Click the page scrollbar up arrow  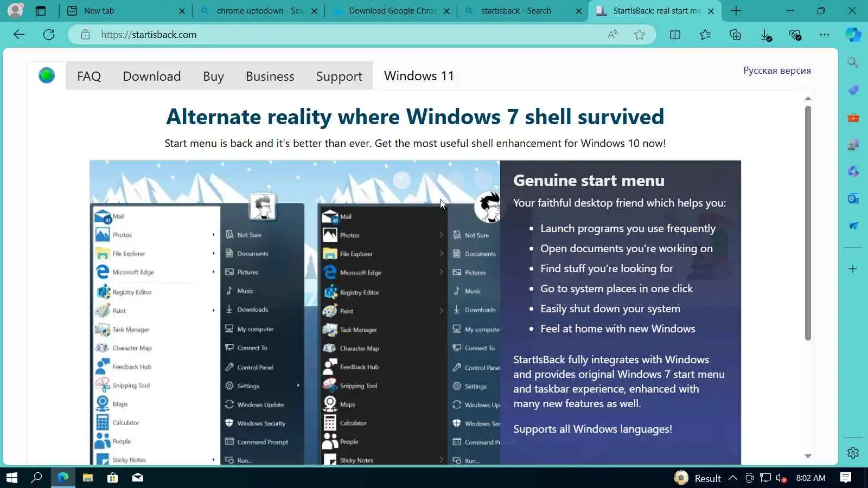pyautogui.click(x=808, y=99)
